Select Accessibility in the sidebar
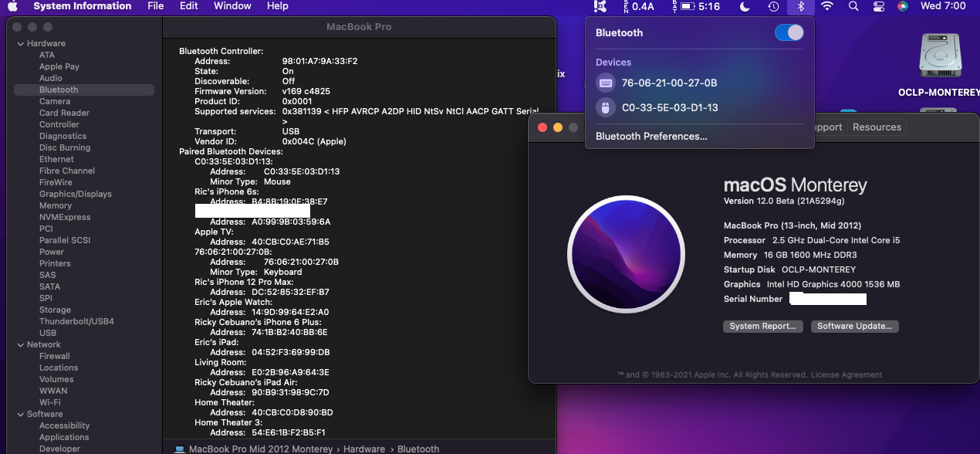The image size is (980, 454). pos(65,425)
